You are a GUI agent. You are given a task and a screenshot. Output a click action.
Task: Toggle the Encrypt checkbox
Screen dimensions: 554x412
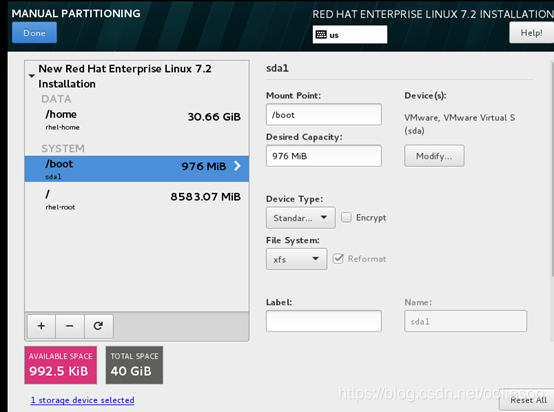346,217
